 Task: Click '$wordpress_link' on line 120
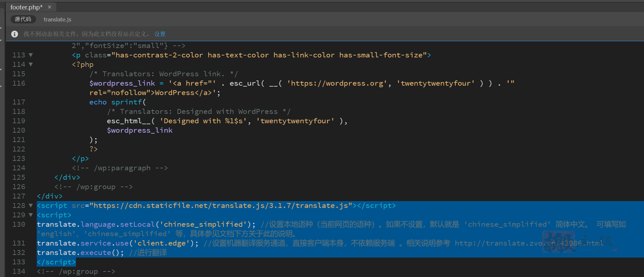tap(140, 130)
